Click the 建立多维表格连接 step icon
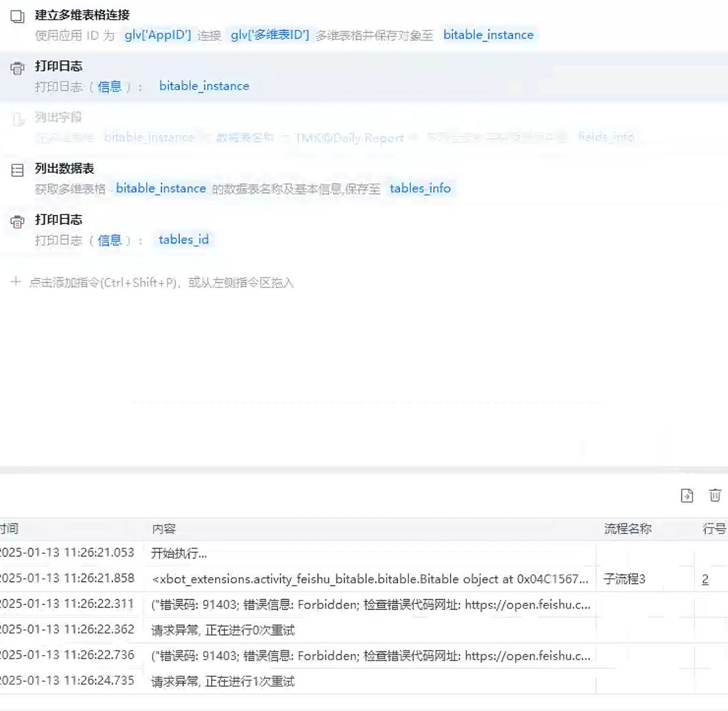Viewport: 728px width, 711px height. click(18, 17)
